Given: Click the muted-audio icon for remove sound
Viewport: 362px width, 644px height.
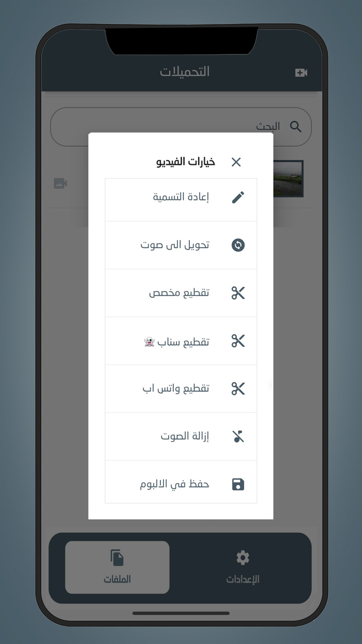Looking at the screenshot, I should click(238, 435).
